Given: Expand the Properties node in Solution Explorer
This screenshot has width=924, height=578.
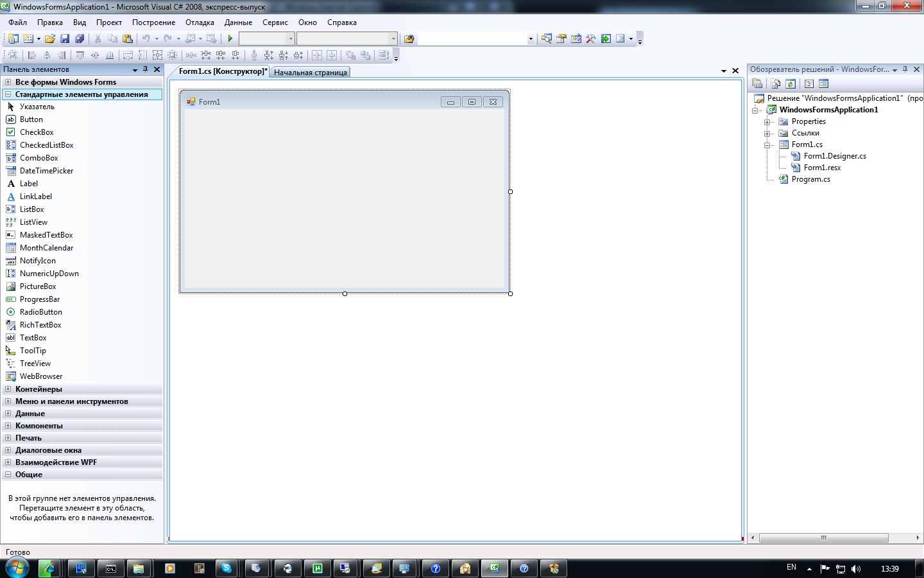Looking at the screenshot, I should click(x=767, y=122).
